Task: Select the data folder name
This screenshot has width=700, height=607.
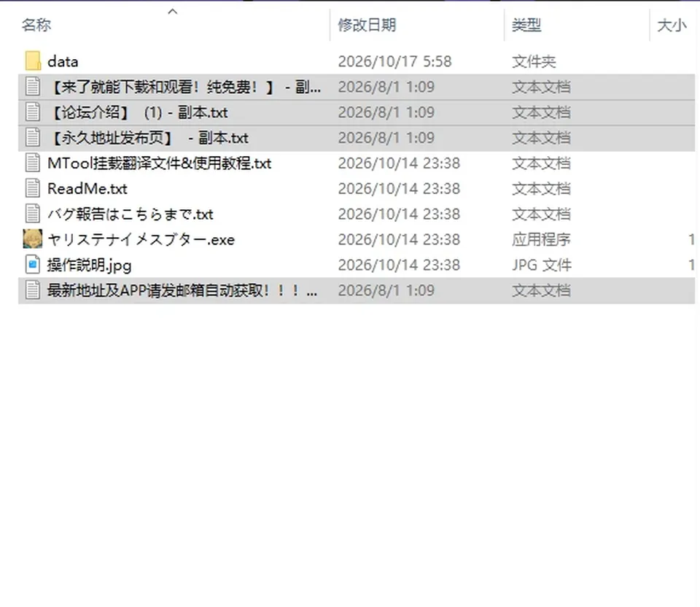Action: tap(63, 61)
